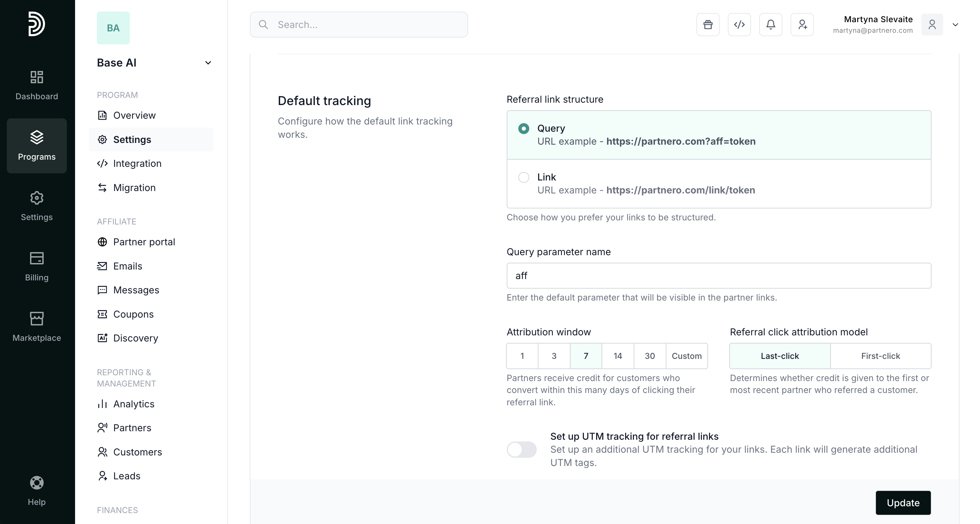The width and height of the screenshot is (980, 524).
Task: Click the Partnero logo at top left
Action: 37,24
